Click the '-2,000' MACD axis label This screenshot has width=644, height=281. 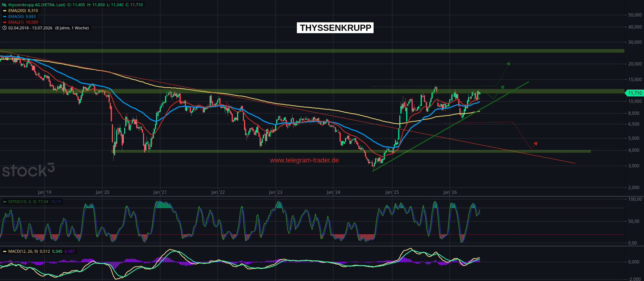coord(635,279)
